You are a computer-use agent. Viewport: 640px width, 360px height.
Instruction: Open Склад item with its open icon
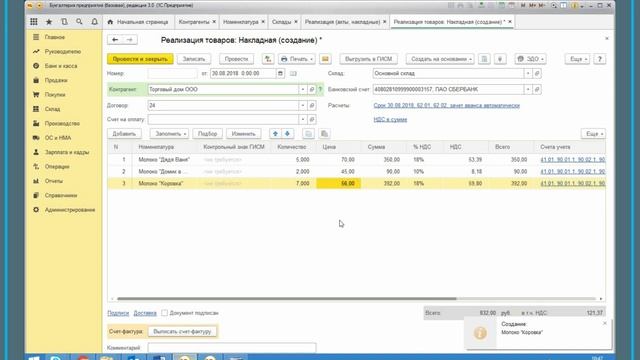pos(537,73)
